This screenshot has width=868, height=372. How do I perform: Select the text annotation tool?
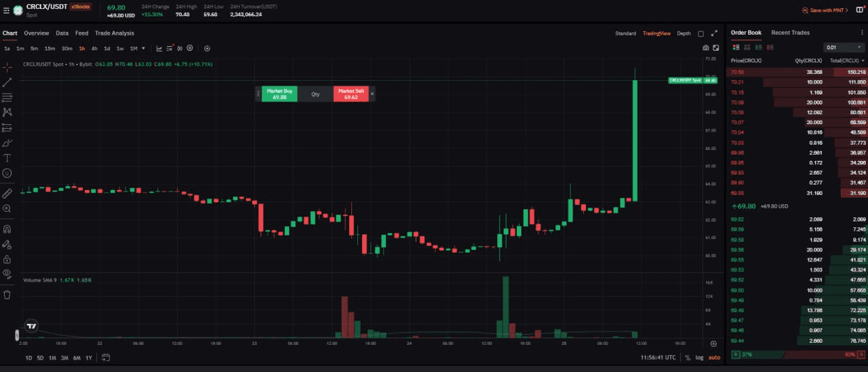[7, 157]
